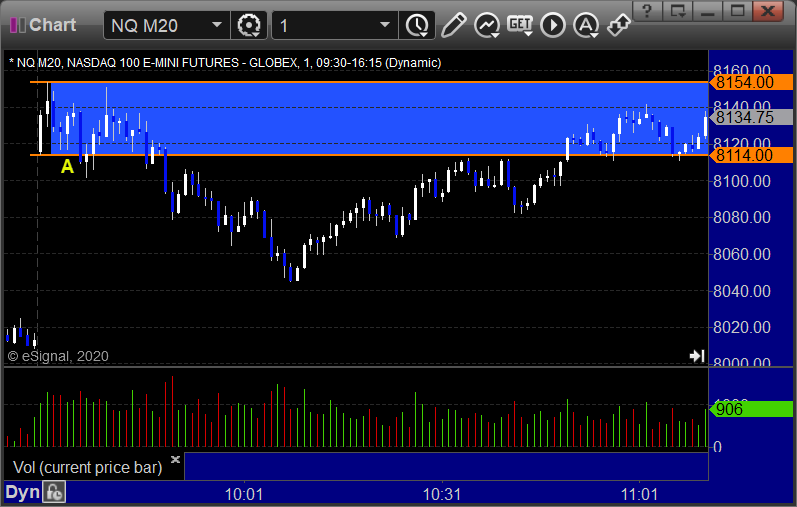Jump to latest bar arrow icon
Screen dimensions: 797x507
[697, 356]
